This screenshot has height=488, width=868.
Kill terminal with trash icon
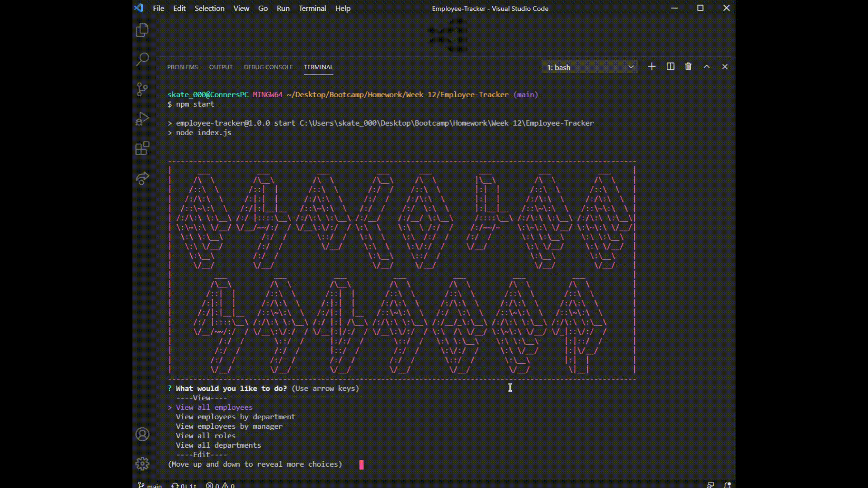(688, 67)
